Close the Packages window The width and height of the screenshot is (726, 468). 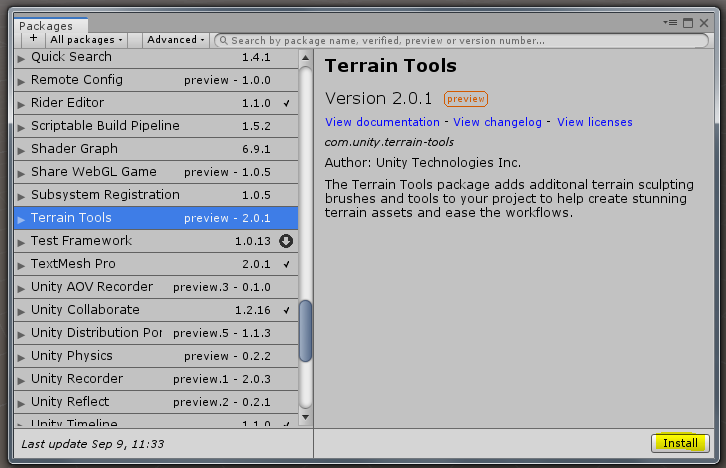coord(704,23)
